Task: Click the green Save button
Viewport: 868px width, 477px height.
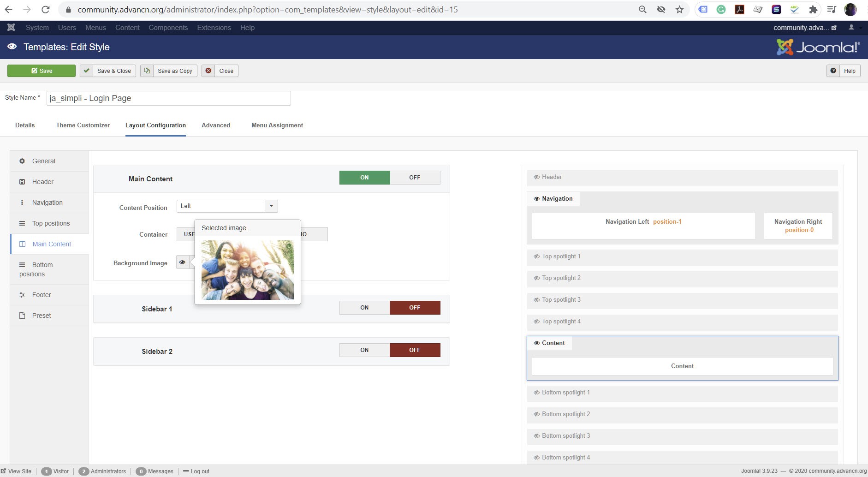Action: pyautogui.click(x=42, y=71)
